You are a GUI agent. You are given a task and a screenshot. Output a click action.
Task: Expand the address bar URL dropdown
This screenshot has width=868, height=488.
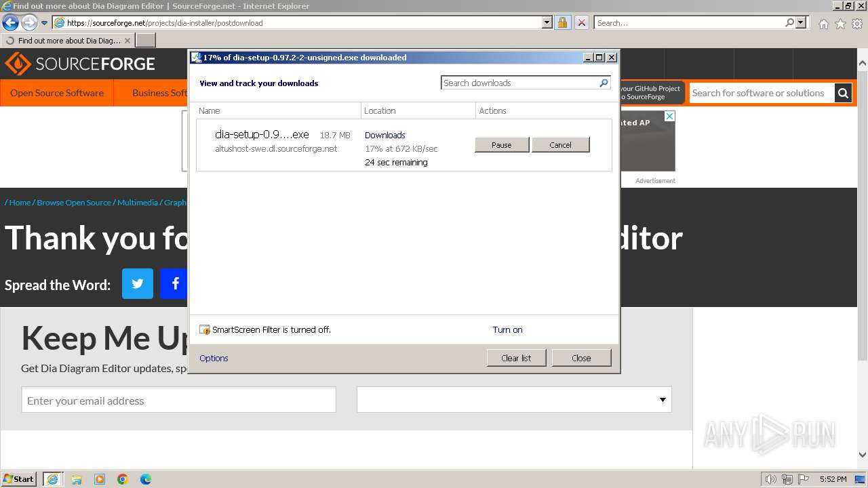pyautogui.click(x=547, y=22)
